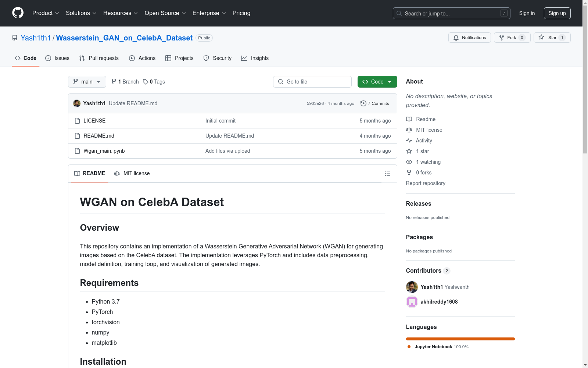Open the Pull requests tab
This screenshot has width=588, height=368.
click(x=99, y=58)
